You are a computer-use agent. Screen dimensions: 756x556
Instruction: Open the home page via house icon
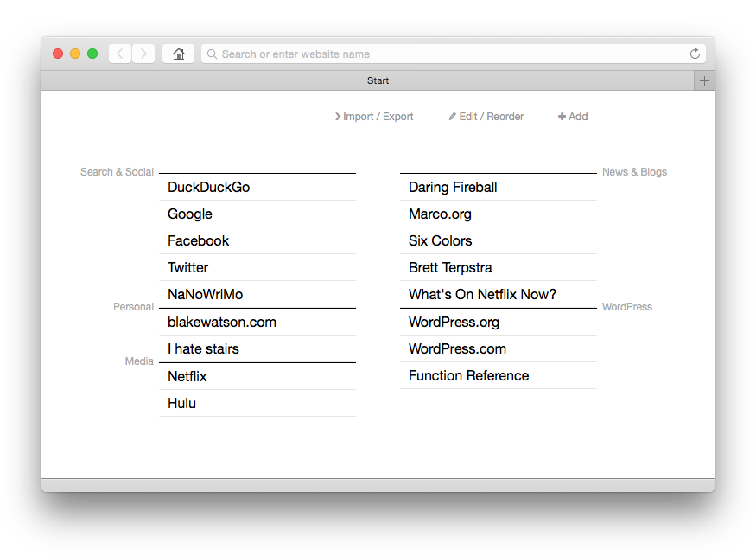[x=178, y=54]
